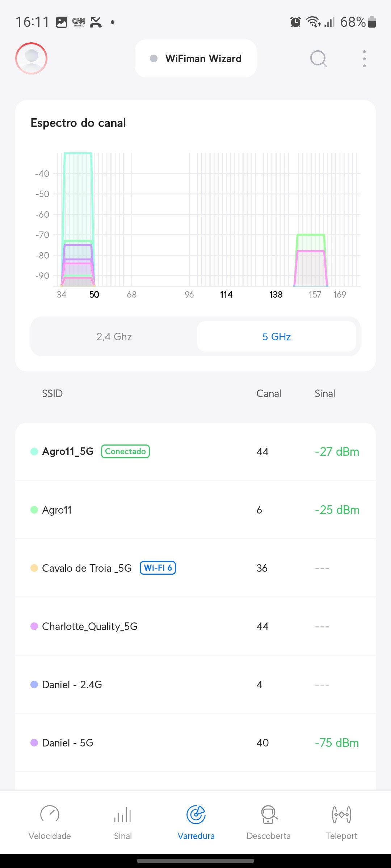This screenshot has width=391, height=868.
Task: Go to the Sinal bars tab
Action: 123,814
